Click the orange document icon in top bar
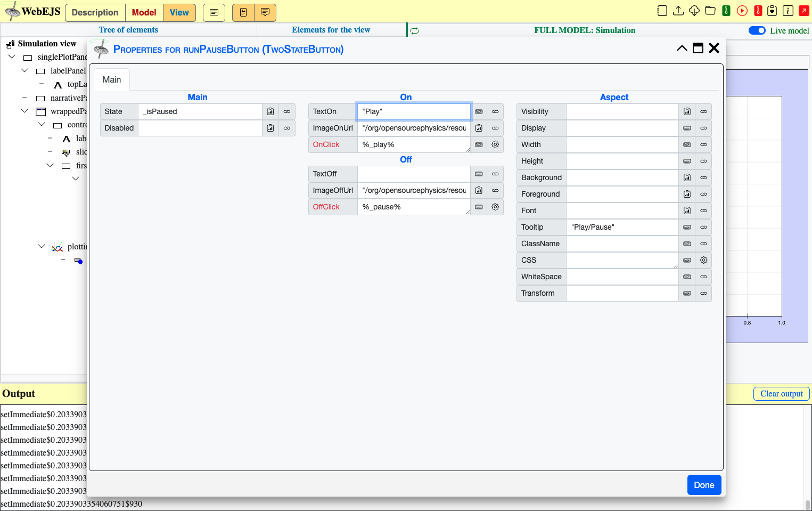This screenshot has width=812, height=511. 243,13
